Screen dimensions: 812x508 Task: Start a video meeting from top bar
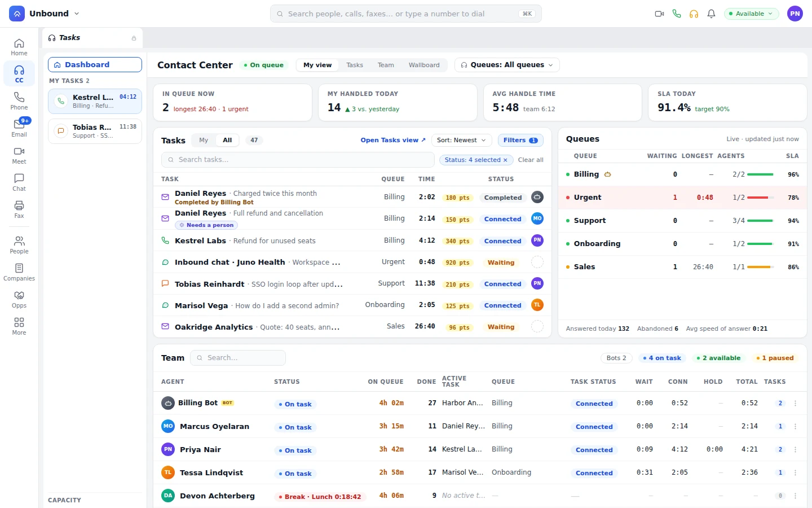pos(659,14)
